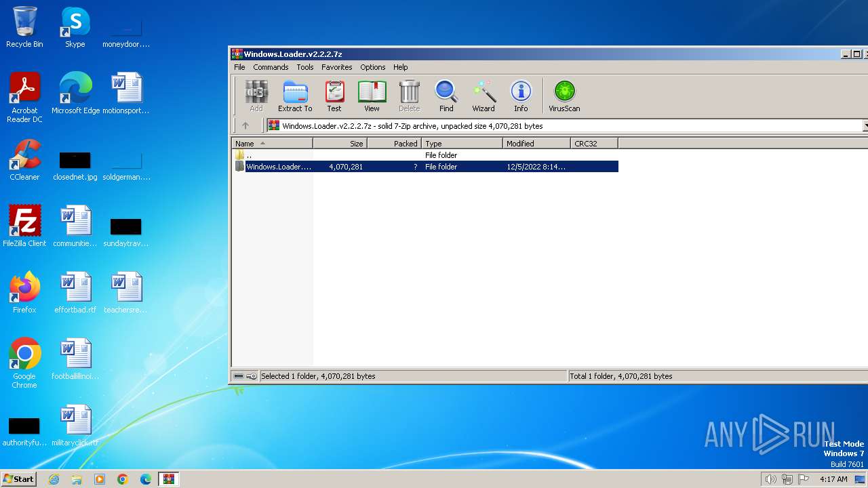Open the Find tool
Viewport: 868px width, 488px height.
pos(446,96)
